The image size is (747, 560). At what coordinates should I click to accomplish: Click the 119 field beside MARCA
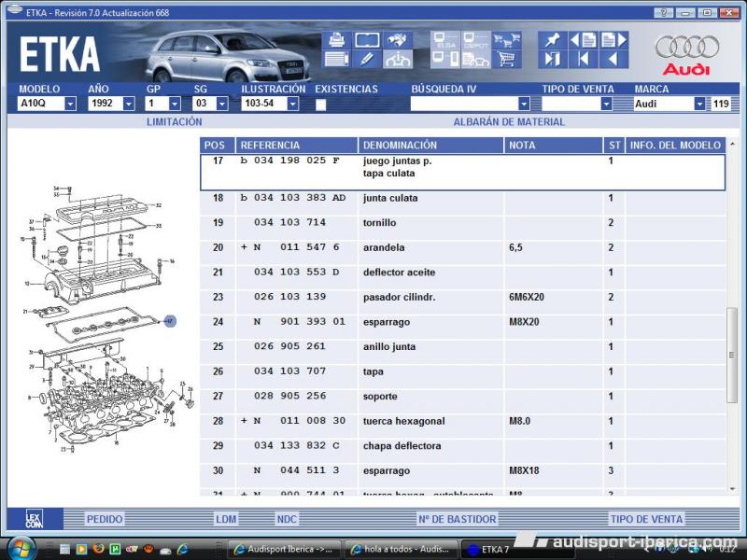point(721,104)
